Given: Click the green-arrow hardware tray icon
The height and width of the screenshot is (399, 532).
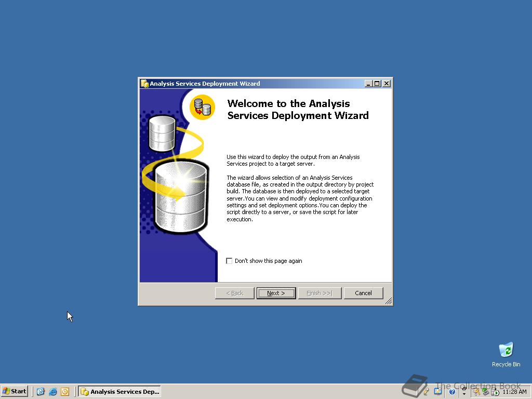Looking at the screenshot, I should click(486, 392).
